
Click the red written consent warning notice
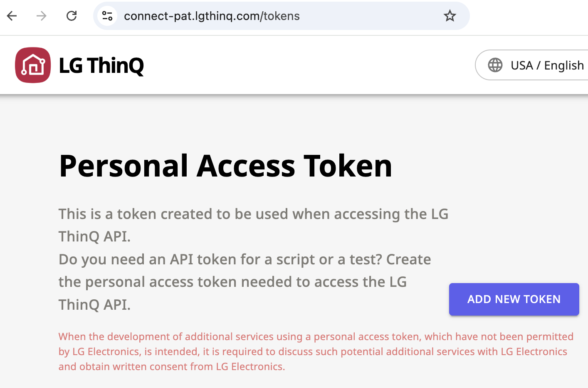pos(316,351)
